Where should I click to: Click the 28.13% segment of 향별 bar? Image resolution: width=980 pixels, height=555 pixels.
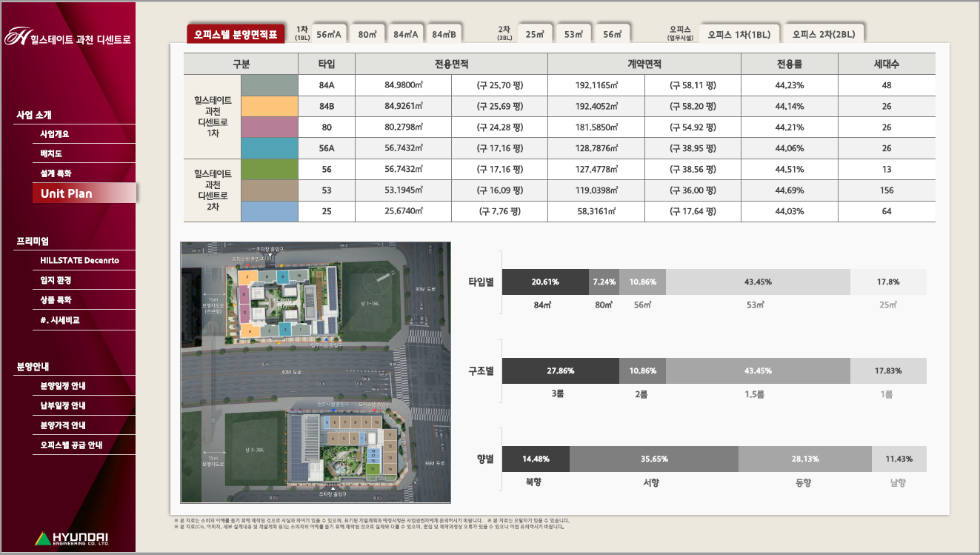tap(805, 459)
